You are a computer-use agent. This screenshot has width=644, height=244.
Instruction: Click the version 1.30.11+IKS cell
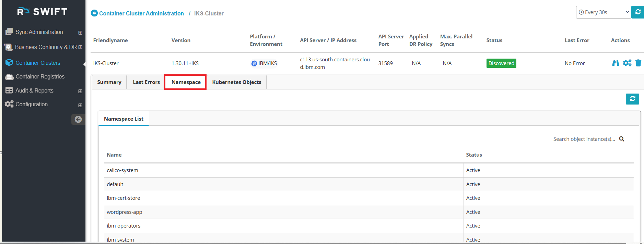[185, 63]
